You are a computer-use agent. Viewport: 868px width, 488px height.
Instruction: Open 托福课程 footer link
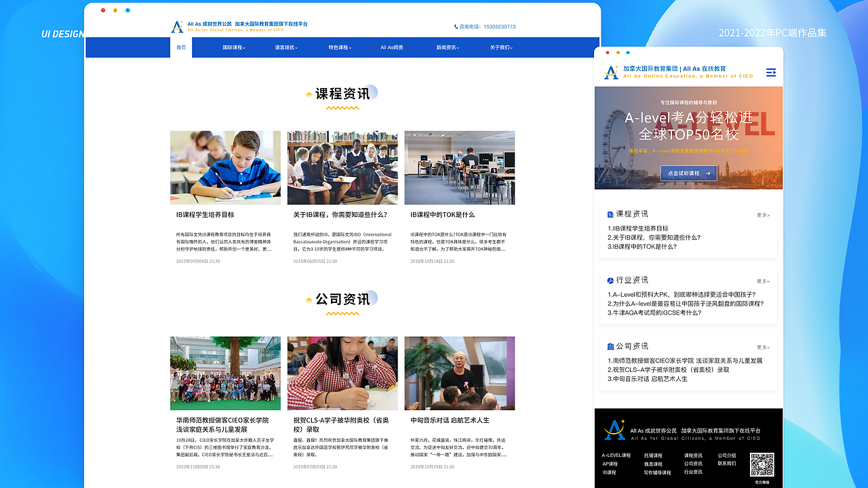pyautogui.click(x=653, y=455)
